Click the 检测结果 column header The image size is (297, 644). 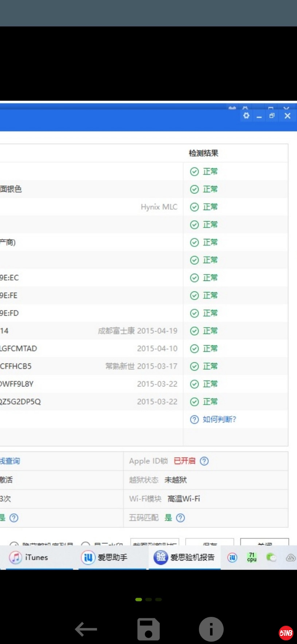click(x=203, y=153)
